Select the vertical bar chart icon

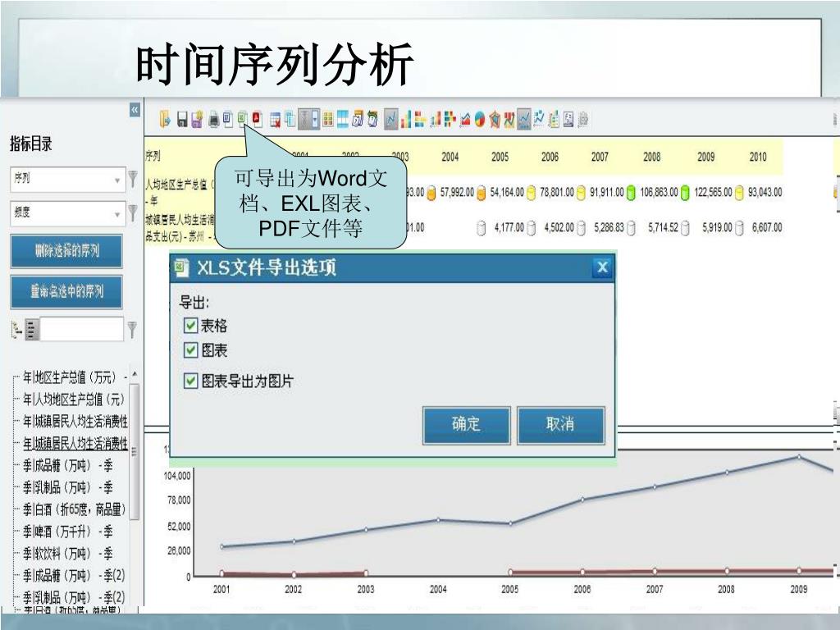coord(406,119)
